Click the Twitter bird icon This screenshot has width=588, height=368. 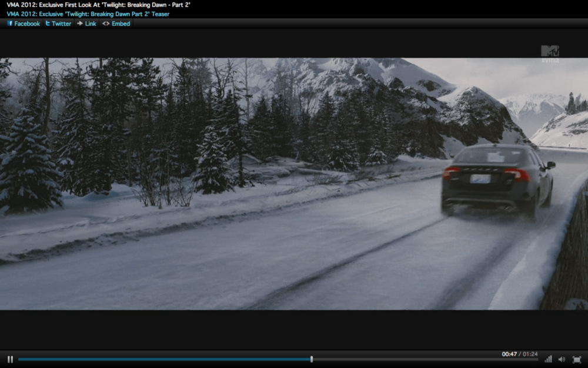48,24
